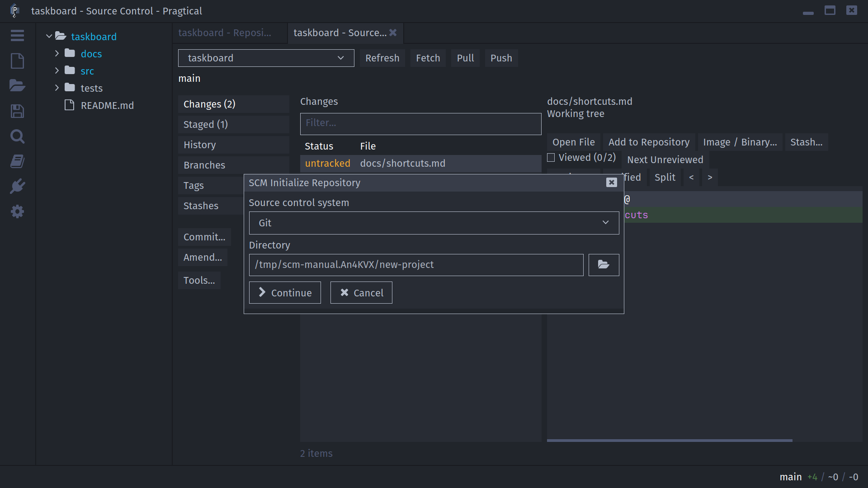Image resolution: width=868 pixels, height=488 pixels.
Task: Click the Continue button in dialog
Action: coord(285,293)
